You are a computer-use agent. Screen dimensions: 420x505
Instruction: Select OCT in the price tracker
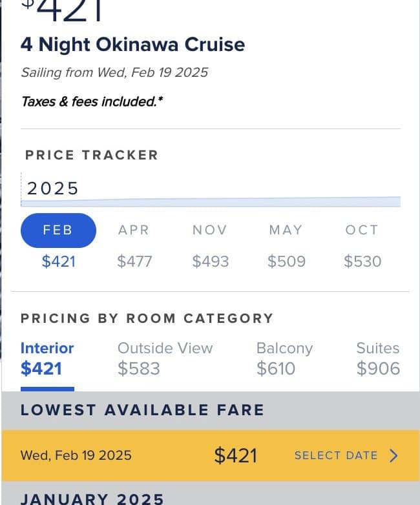362,231
